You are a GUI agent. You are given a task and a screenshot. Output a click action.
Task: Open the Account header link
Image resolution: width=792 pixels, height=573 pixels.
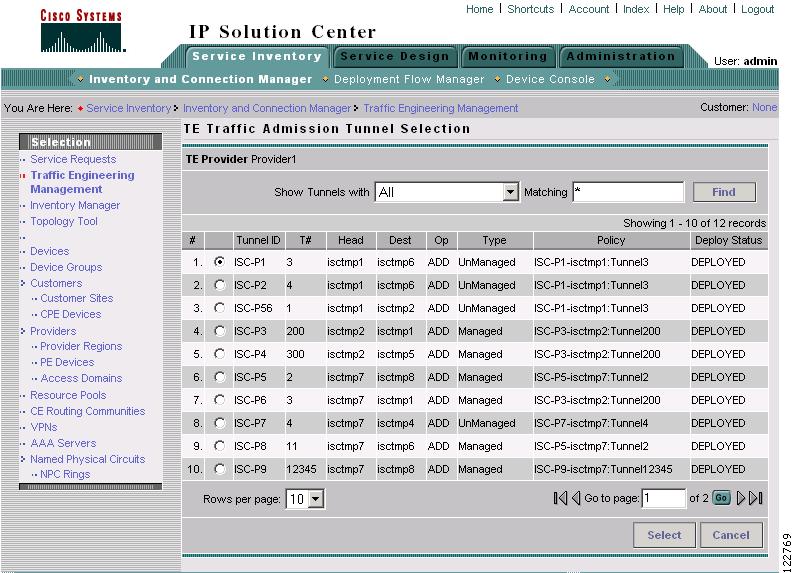(588, 9)
